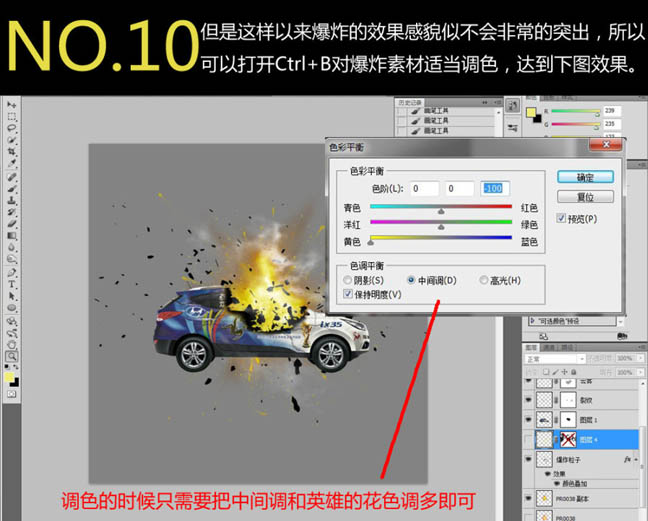Click lock transparent pixels icon in layers panel
The height and width of the screenshot is (521, 648).
pyautogui.click(x=546, y=372)
